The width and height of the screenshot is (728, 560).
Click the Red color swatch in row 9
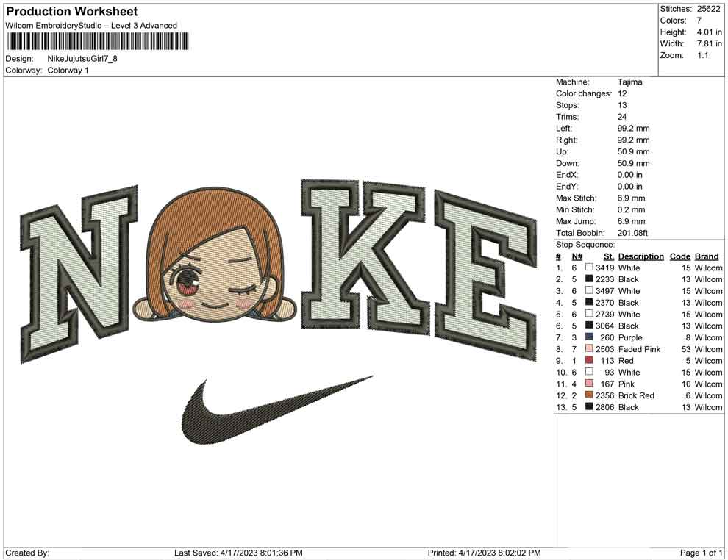click(589, 360)
